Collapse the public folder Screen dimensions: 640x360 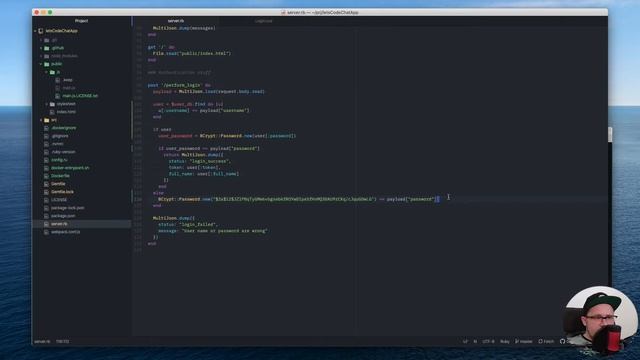[41, 64]
